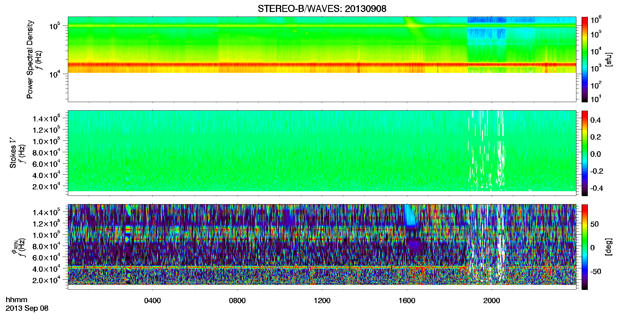Click the phi RTN degree color bar
Viewport: 644px width, 332px height.
(584, 247)
